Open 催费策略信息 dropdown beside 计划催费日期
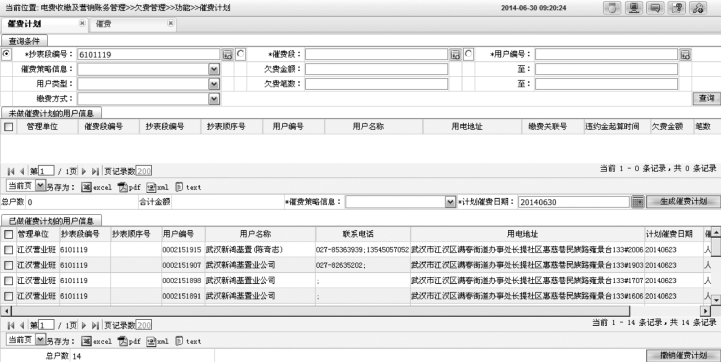721x362 pixels. (451, 202)
